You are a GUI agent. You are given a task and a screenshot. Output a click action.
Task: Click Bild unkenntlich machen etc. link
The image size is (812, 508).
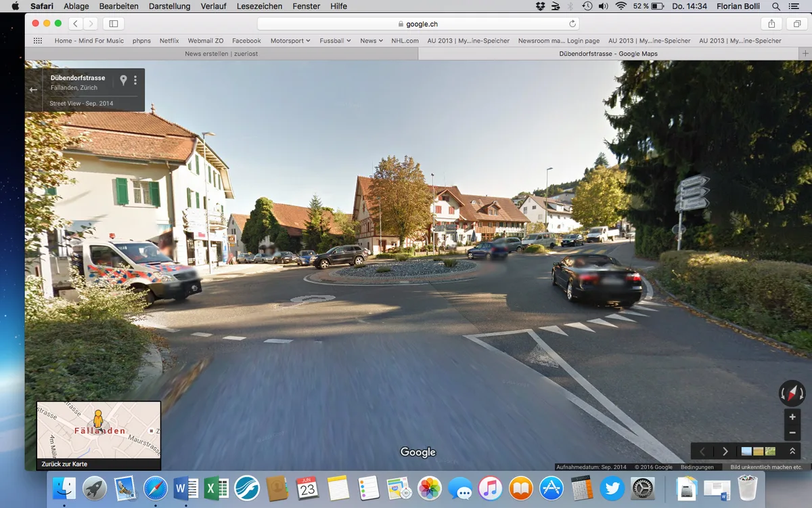pos(766,467)
